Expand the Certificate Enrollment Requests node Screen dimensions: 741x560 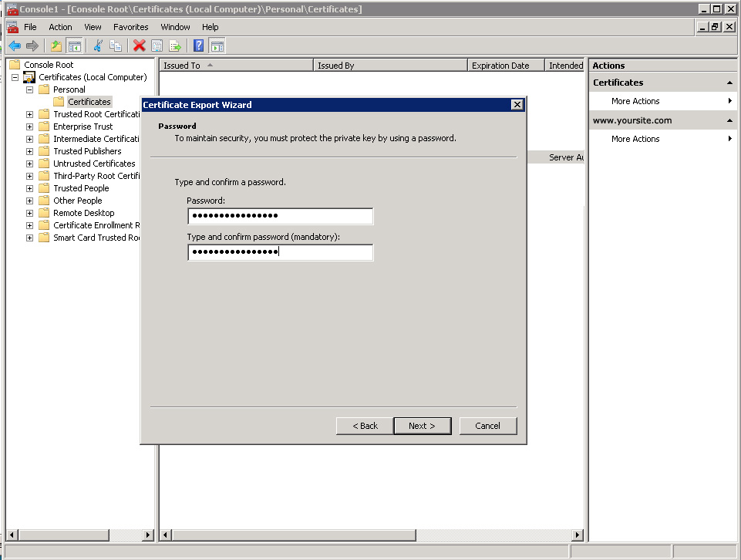point(30,225)
